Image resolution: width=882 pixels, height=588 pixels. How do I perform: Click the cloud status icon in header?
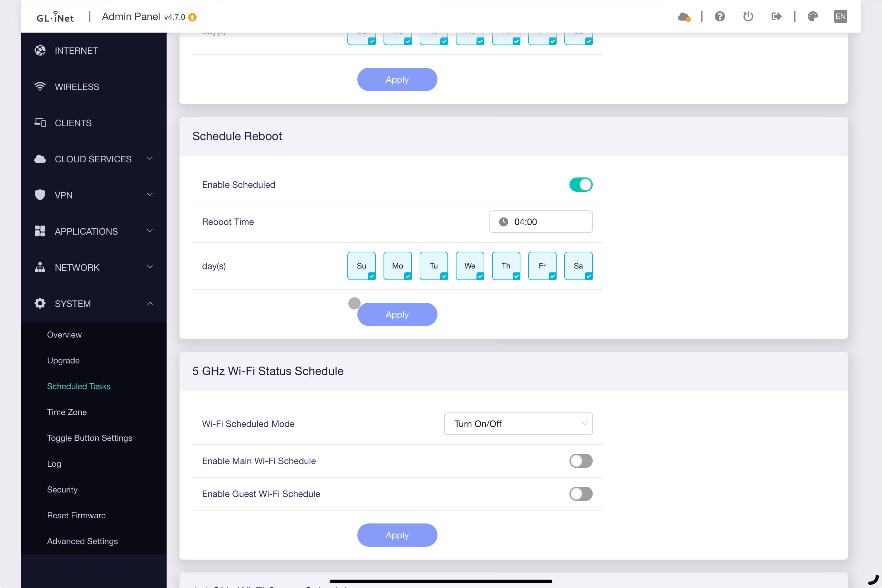click(x=684, y=16)
